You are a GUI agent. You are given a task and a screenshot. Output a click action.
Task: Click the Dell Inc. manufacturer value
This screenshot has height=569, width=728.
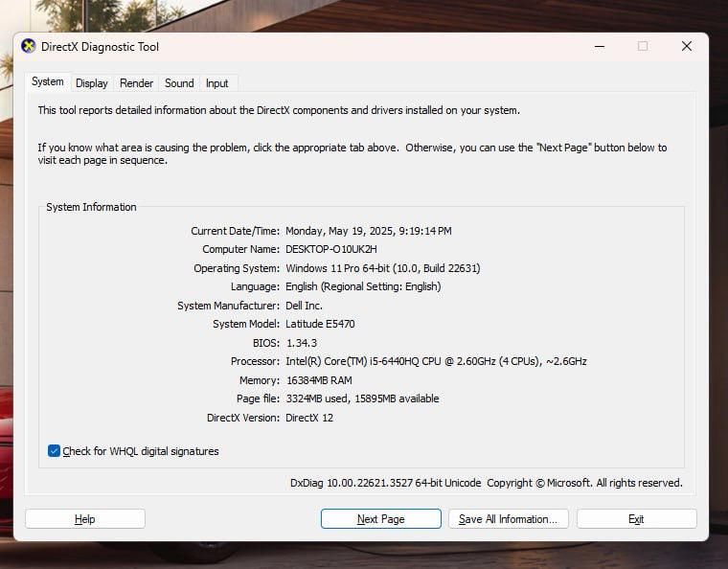coord(304,306)
